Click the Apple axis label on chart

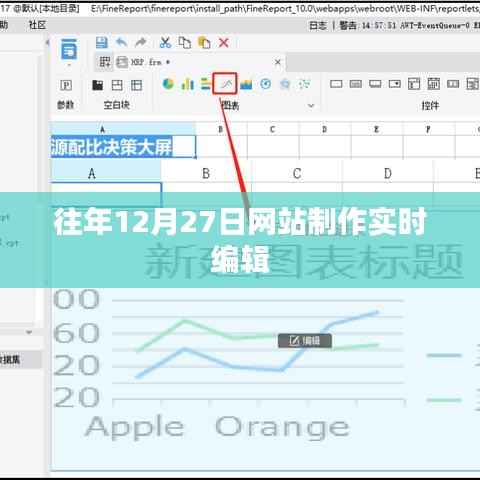pyautogui.click(x=135, y=428)
